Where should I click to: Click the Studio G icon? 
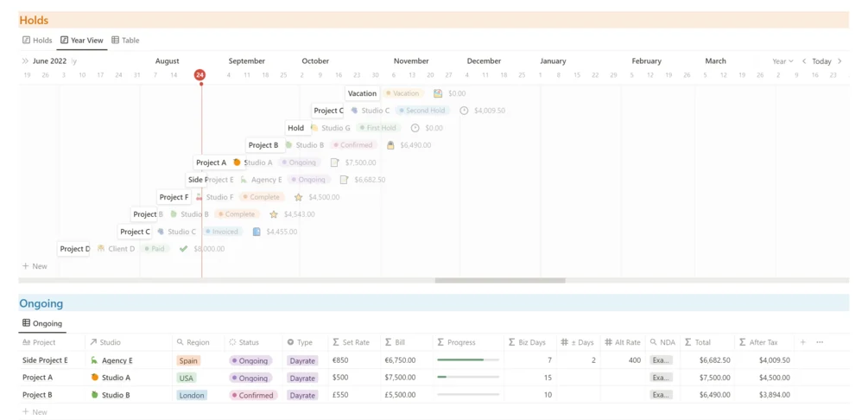[314, 128]
